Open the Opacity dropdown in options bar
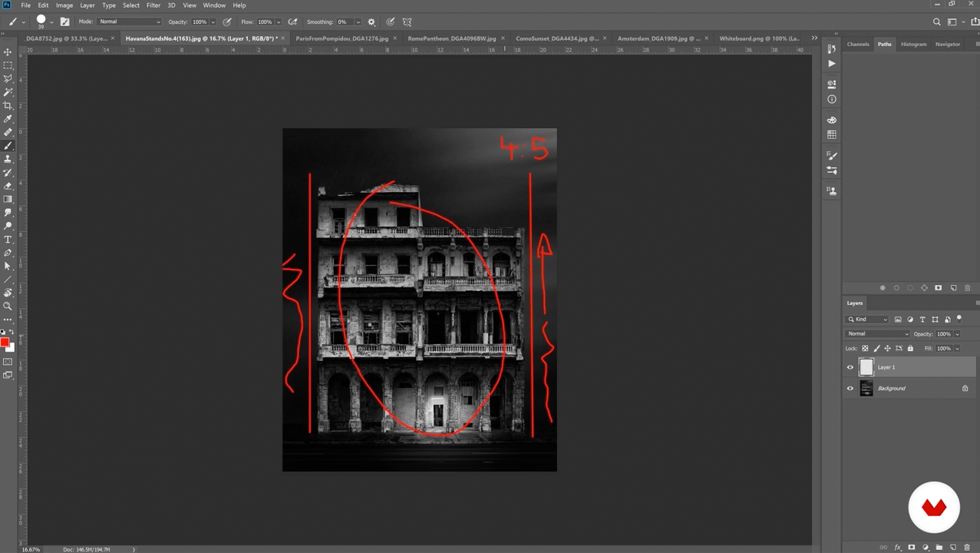 213,22
